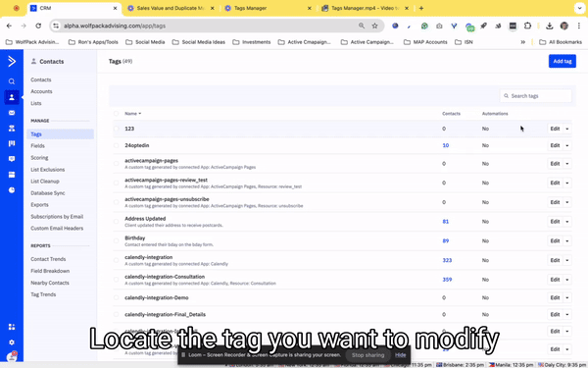The height and width of the screenshot is (368, 588).
Task: Toggle the select-all checkbox in table header
Action: point(116,114)
